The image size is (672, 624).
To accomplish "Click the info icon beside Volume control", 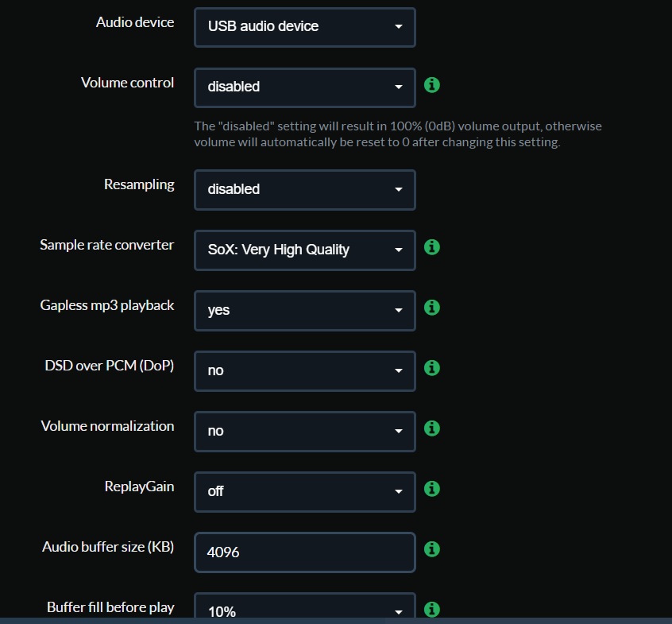I will click(x=431, y=85).
